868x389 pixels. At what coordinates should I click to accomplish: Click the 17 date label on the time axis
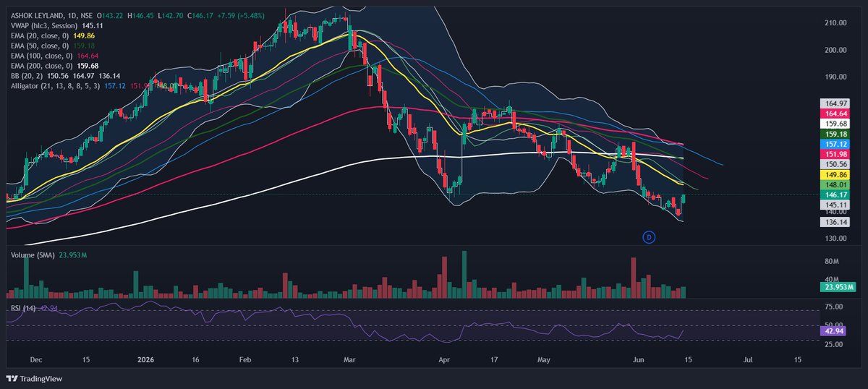(x=494, y=359)
